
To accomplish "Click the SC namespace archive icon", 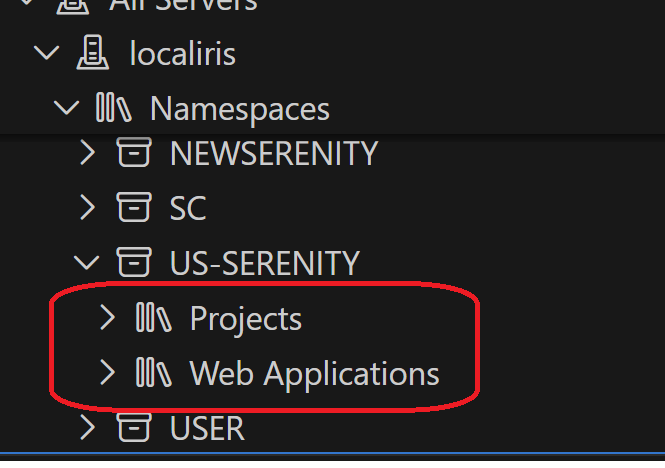I will coord(134,207).
